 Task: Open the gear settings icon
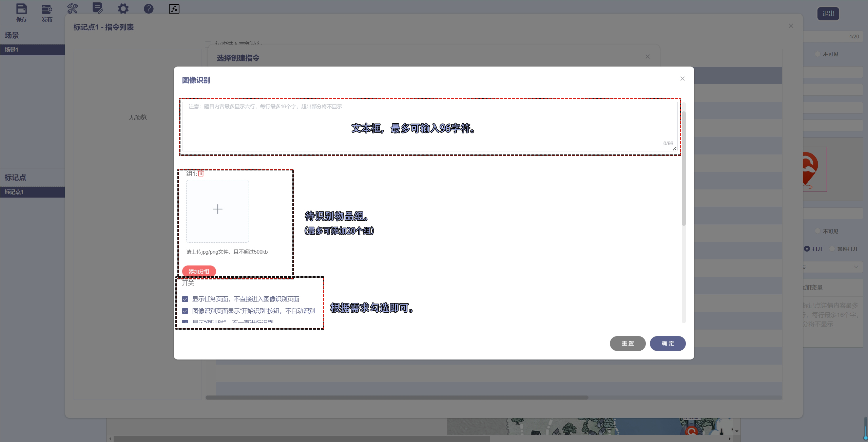pos(123,8)
